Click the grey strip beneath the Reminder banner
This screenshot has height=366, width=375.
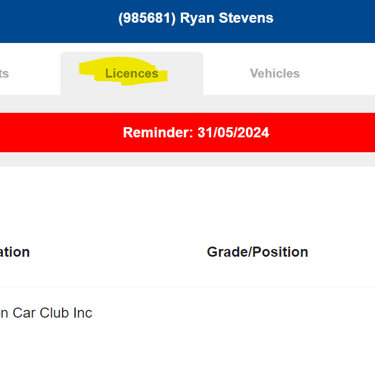pos(187,159)
